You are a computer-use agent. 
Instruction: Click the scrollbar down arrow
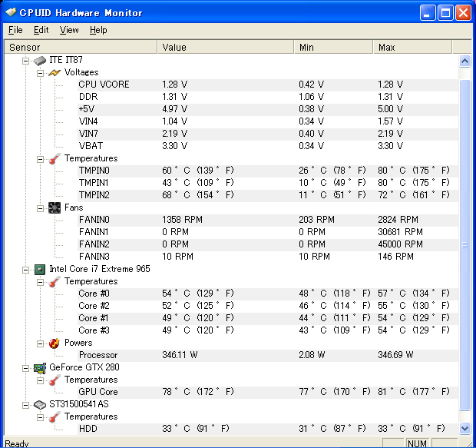click(x=464, y=428)
